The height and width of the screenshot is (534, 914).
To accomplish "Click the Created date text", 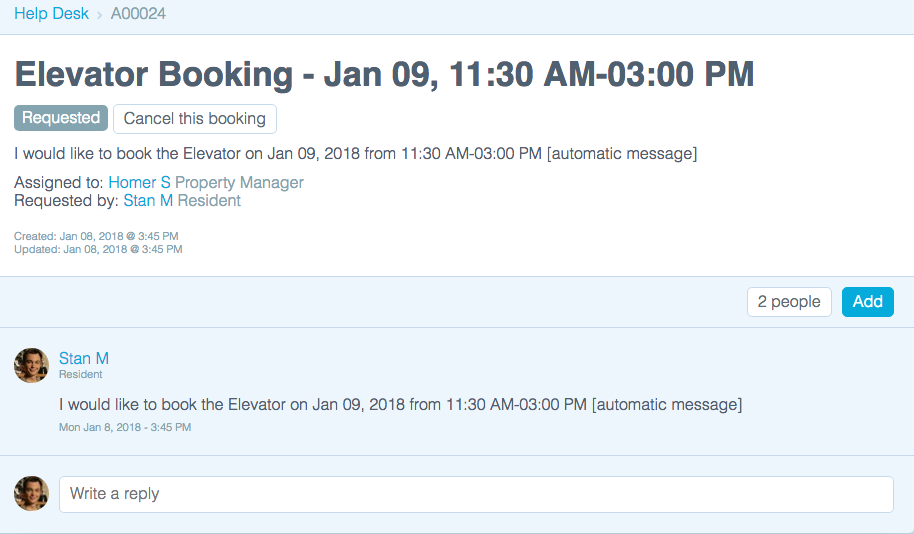I will [x=96, y=236].
